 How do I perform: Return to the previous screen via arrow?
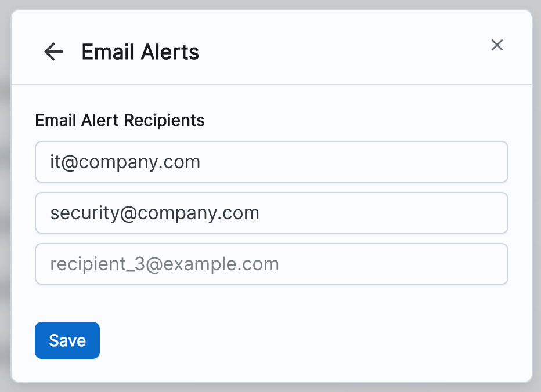pyautogui.click(x=53, y=52)
